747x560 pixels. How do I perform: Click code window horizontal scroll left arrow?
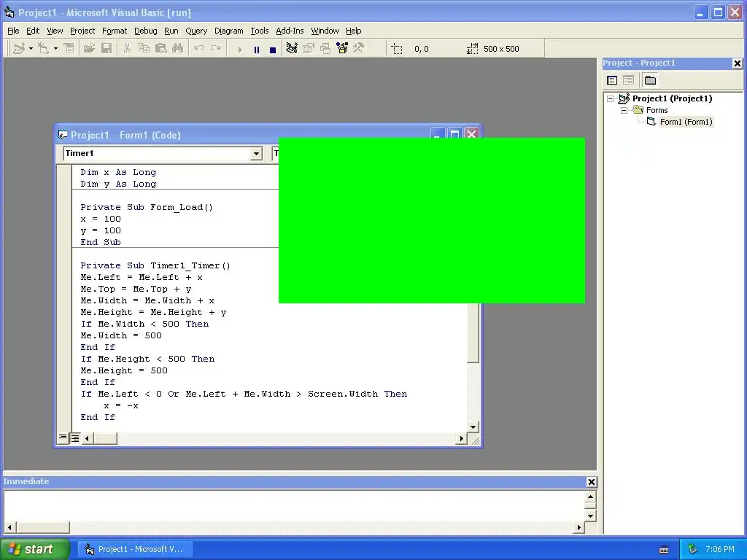click(x=87, y=438)
